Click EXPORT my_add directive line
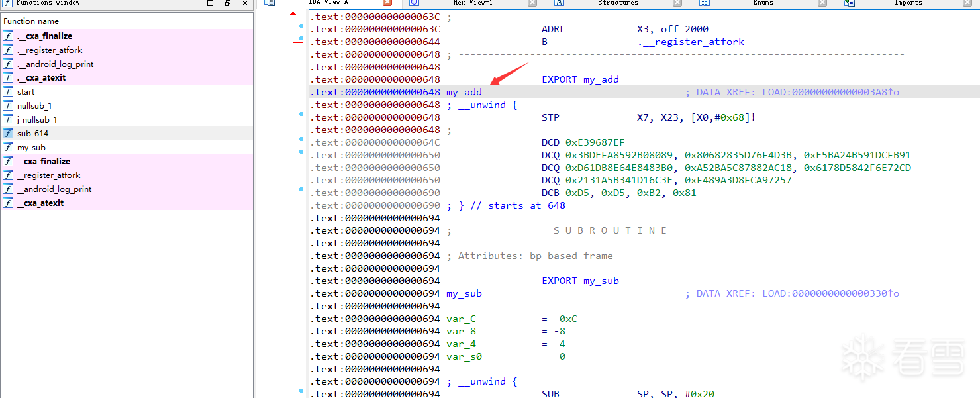 (x=580, y=79)
